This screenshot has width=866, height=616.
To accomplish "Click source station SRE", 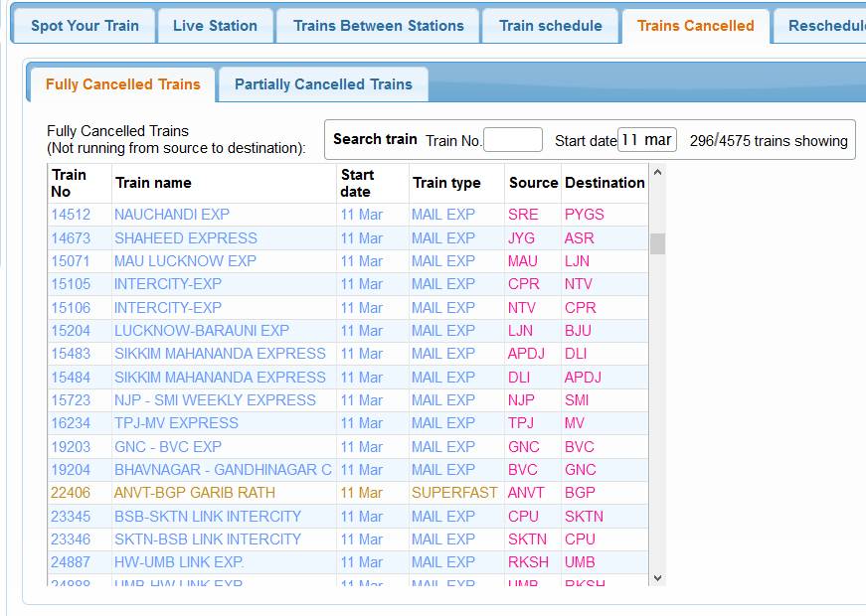I will click(x=523, y=215).
